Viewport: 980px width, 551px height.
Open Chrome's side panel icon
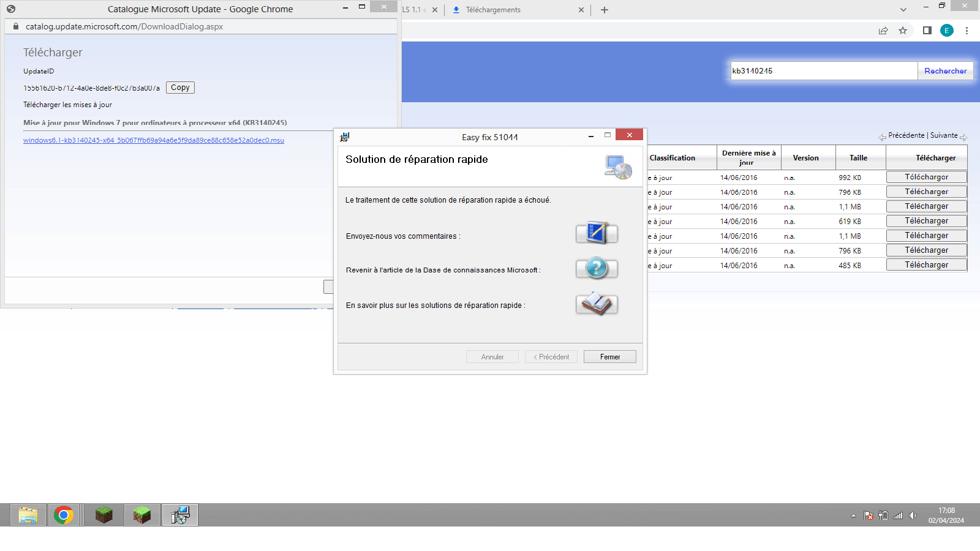[x=927, y=31]
